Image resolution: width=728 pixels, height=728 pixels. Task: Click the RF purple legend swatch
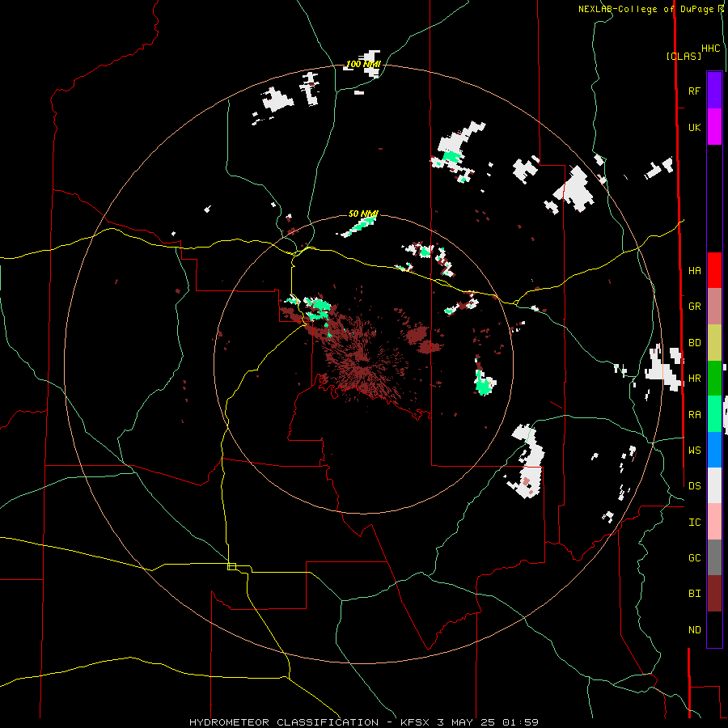pyautogui.click(x=714, y=91)
